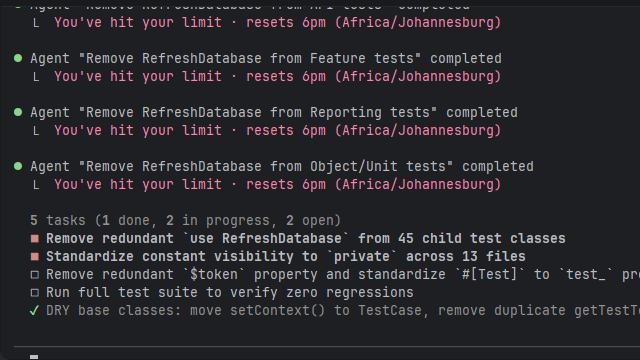Click result branch marker under Reporting tests agent
Viewport: 640px width, 360px height.
(36, 131)
